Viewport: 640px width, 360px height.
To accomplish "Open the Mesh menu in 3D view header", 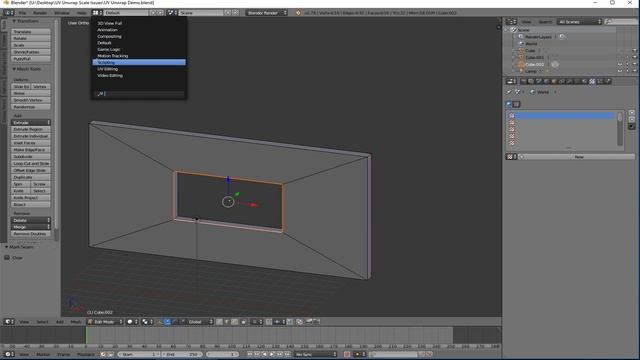I will tap(76, 322).
